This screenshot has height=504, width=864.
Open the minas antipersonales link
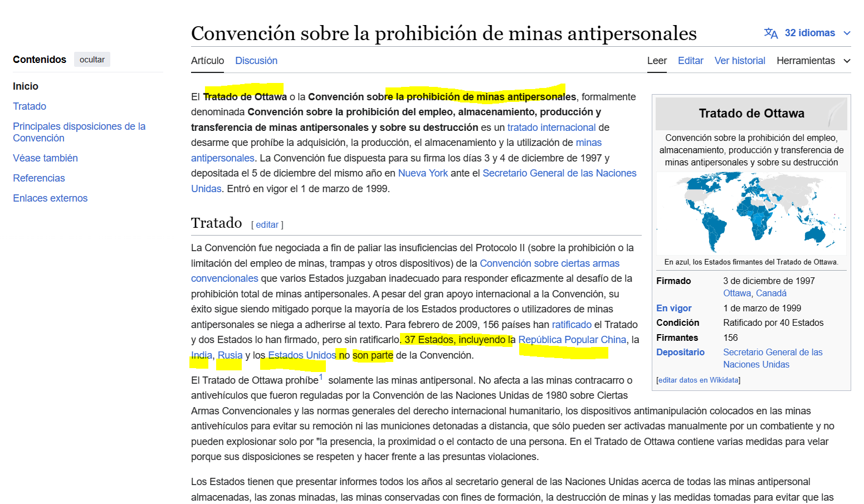222,158
